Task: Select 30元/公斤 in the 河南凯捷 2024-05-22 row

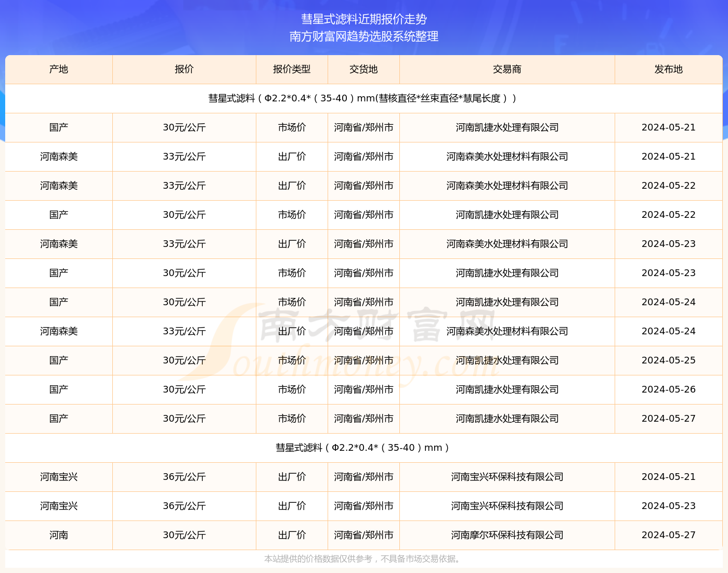Action: tap(184, 215)
